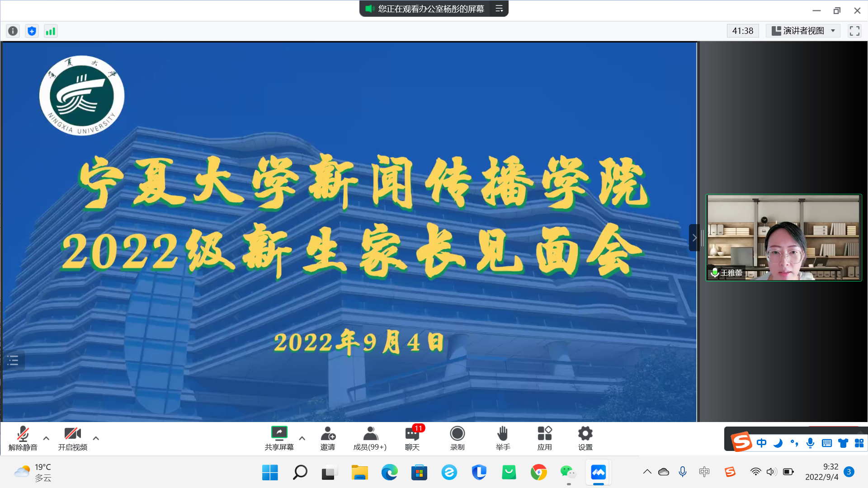Enter full screen mode
This screenshot has width=868, height=488.
[854, 31]
